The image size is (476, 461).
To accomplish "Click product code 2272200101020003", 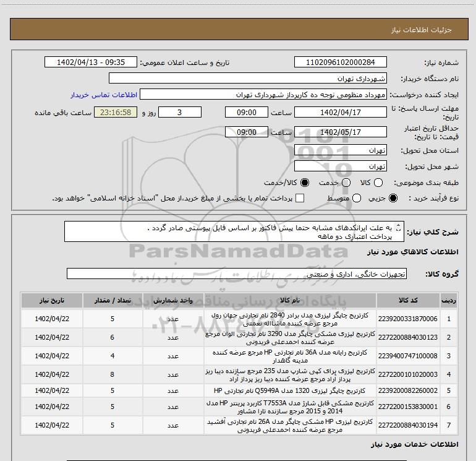I will point(408,374).
